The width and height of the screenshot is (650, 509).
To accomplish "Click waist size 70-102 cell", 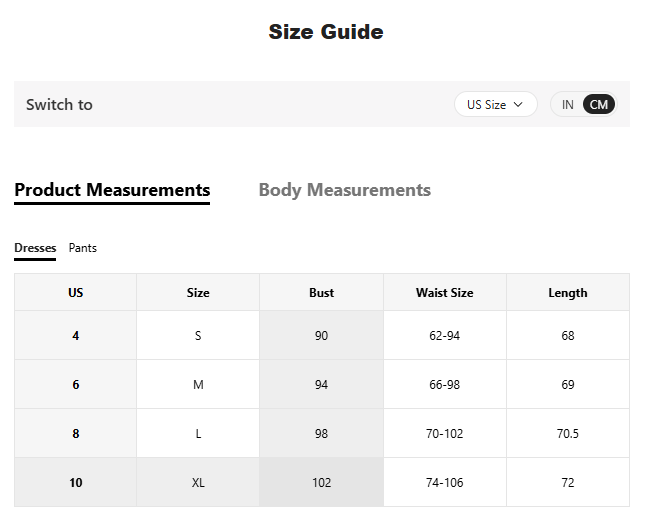I will pyautogui.click(x=445, y=434).
